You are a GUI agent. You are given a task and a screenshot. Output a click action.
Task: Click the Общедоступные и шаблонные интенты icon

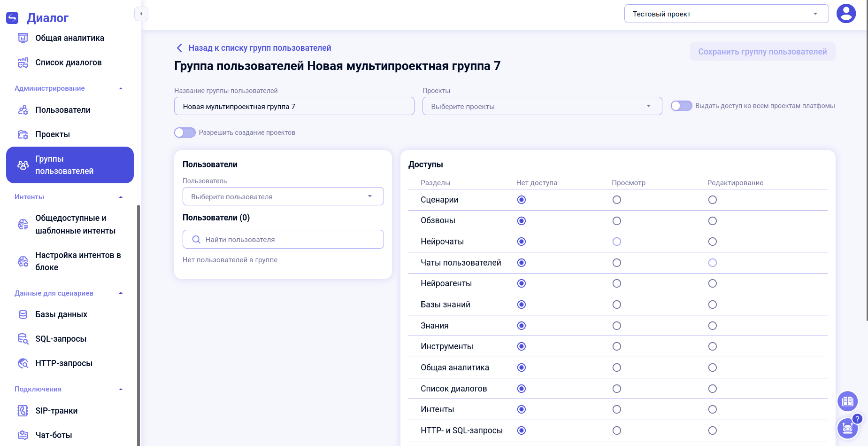click(23, 225)
